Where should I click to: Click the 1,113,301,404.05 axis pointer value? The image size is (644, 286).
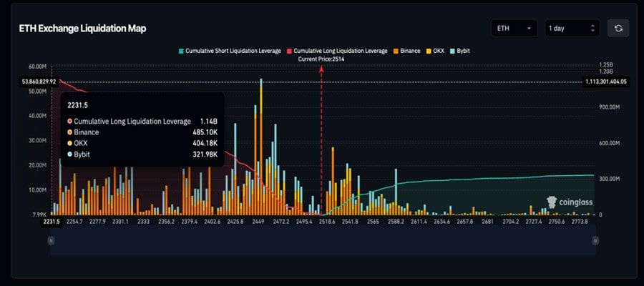[x=606, y=82]
